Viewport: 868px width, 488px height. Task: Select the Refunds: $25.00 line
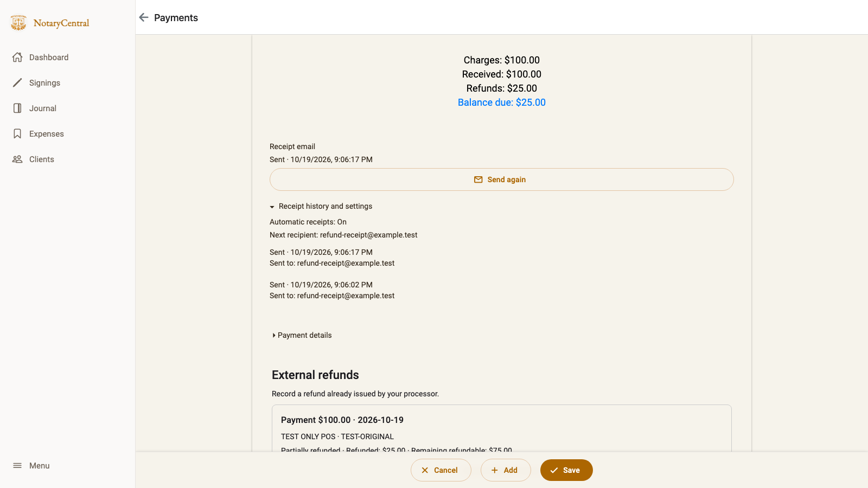[502, 88]
